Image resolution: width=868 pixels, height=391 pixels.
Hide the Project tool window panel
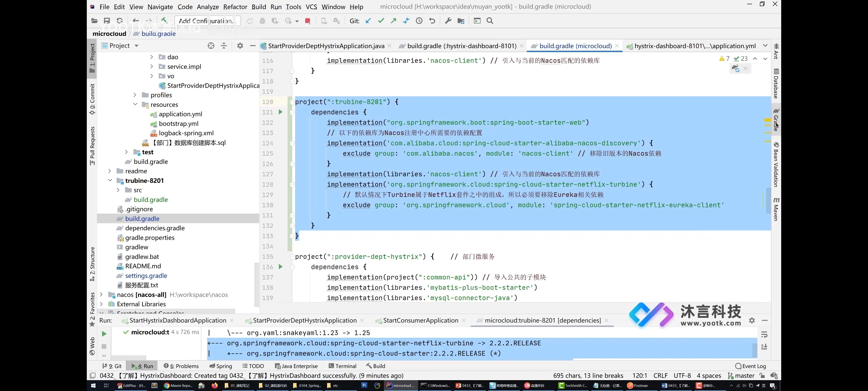253,46
